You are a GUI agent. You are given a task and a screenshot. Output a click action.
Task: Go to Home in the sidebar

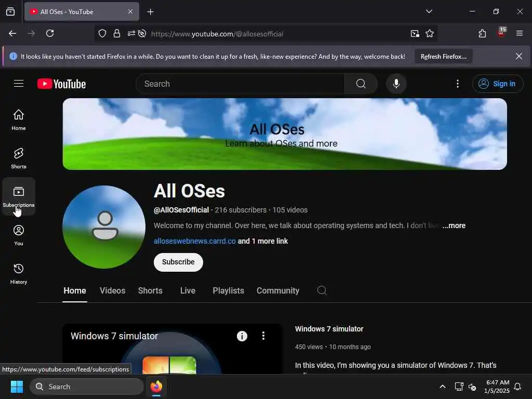(x=19, y=120)
